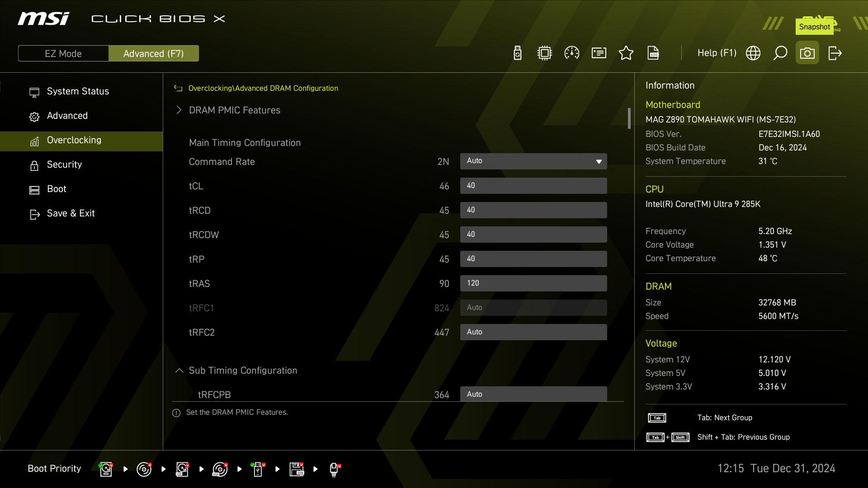This screenshot has width=868, height=488.
Task: Open the search magnifier icon
Action: [780, 53]
